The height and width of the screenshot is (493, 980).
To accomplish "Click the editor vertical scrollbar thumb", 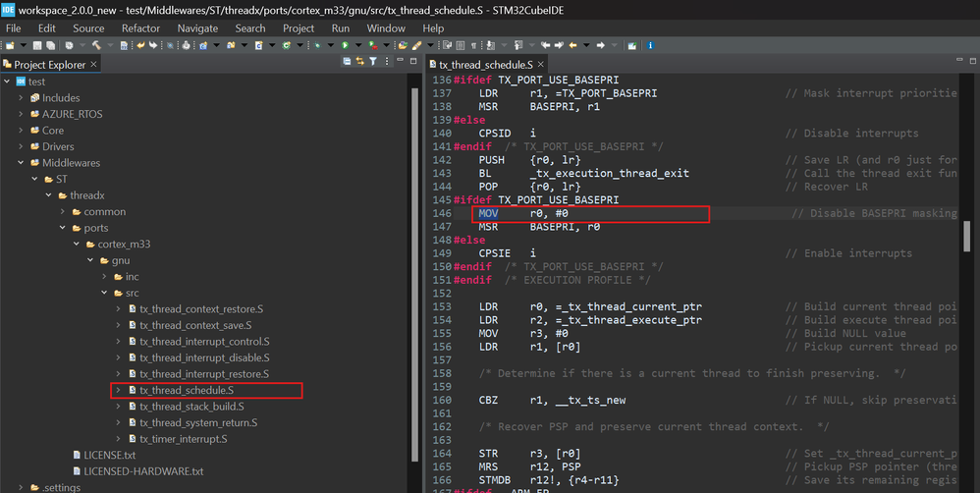I will [967, 235].
